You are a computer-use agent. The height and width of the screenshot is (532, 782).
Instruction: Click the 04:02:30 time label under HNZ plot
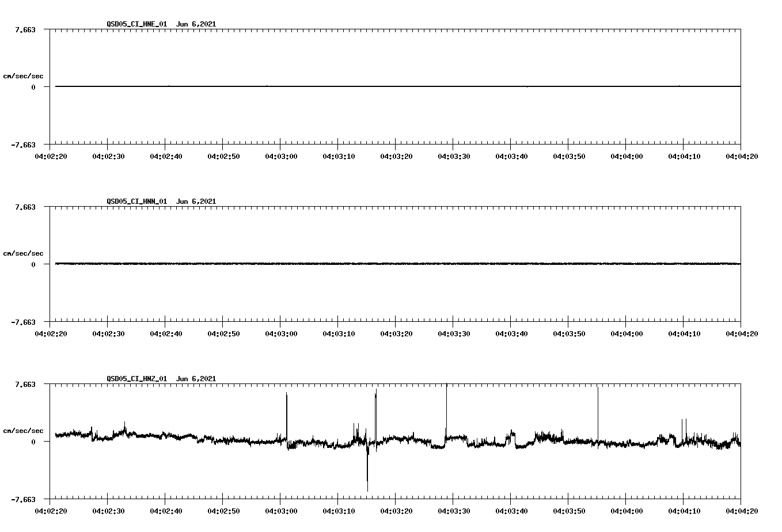pos(108,511)
